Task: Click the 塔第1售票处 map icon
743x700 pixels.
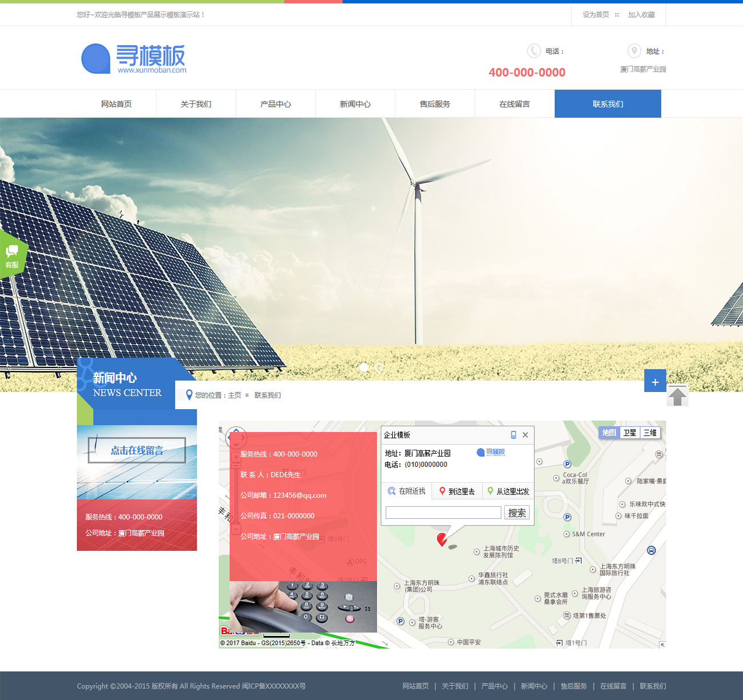Action: coord(566,615)
